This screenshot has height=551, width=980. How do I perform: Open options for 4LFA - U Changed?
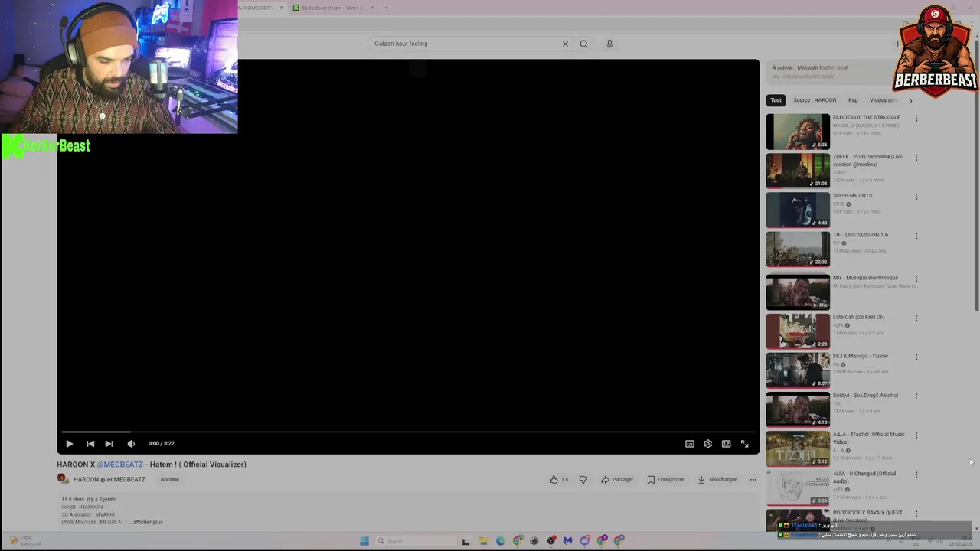pyautogui.click(x=916, y=474)
